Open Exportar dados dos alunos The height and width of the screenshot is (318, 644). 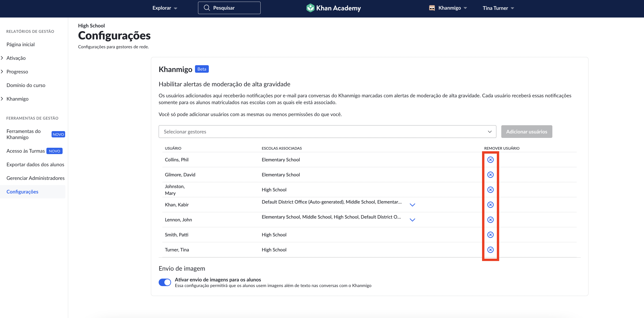tap(35, 165)
